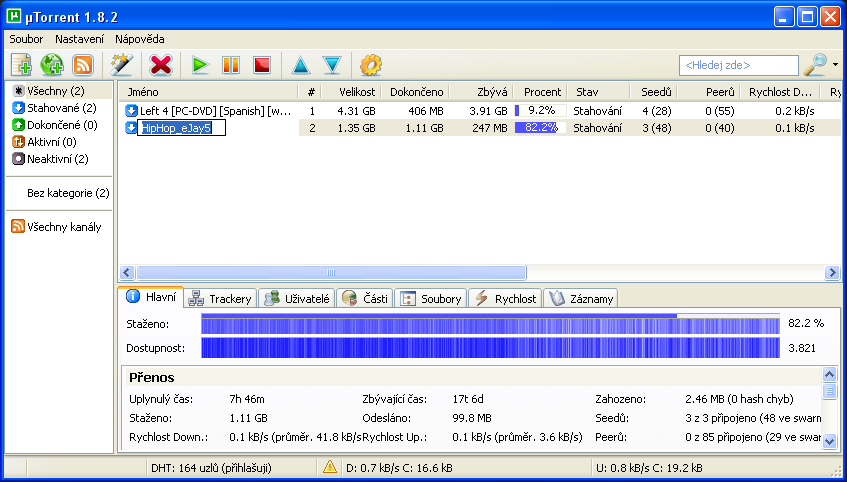
Task: Click the 4 (28) seeds cell
Action: [656, 111]
